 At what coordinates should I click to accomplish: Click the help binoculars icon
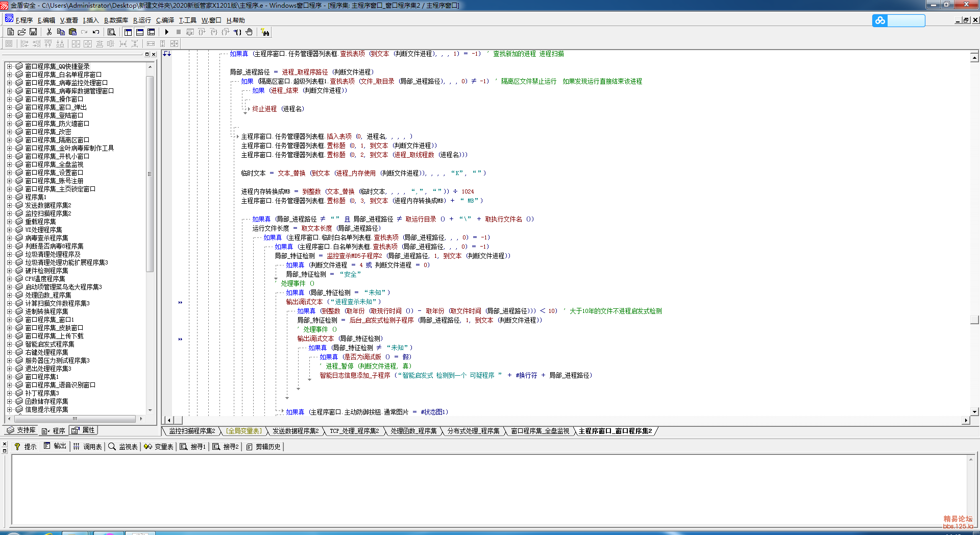265,32
